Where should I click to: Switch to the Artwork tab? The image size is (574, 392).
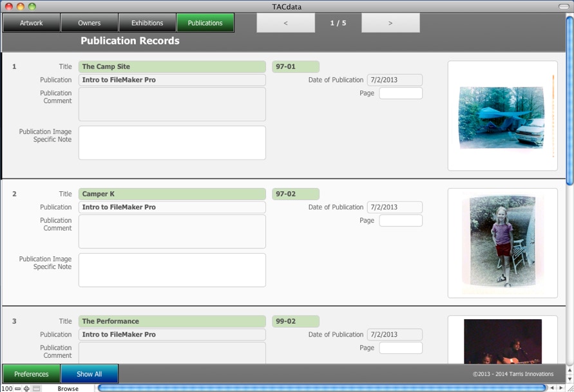[x=31, y=23]
